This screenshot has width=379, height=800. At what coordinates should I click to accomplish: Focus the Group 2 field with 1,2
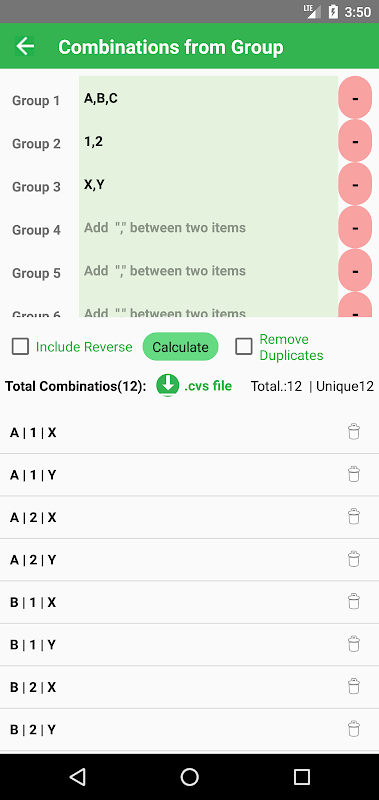[x=208, y=142]
